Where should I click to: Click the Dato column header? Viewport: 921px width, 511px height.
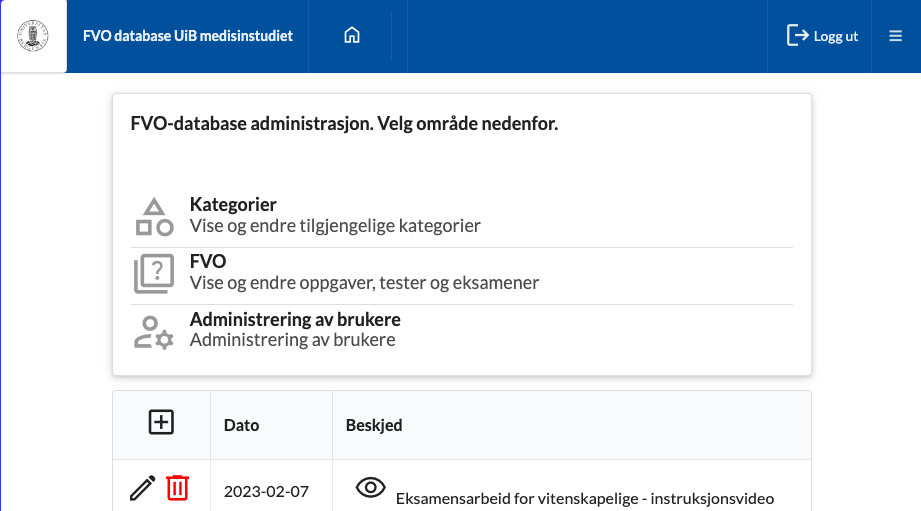(x=241, y=425)
